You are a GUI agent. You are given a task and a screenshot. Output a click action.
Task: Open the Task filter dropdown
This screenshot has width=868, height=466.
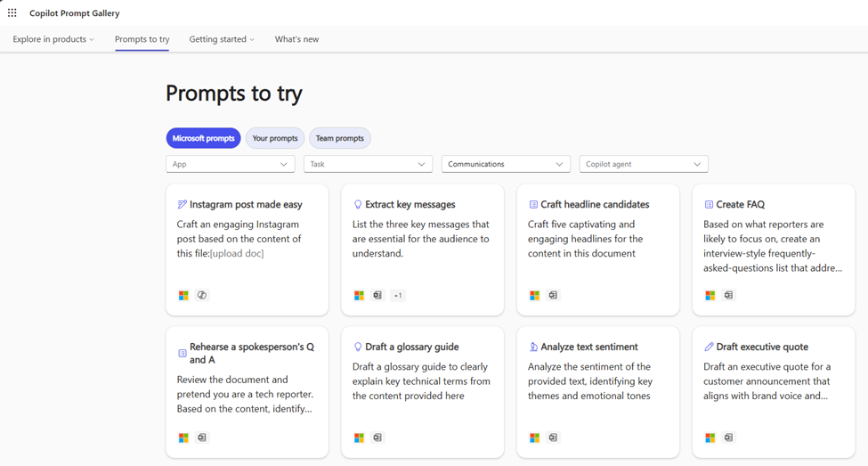(x=368, y=164)
